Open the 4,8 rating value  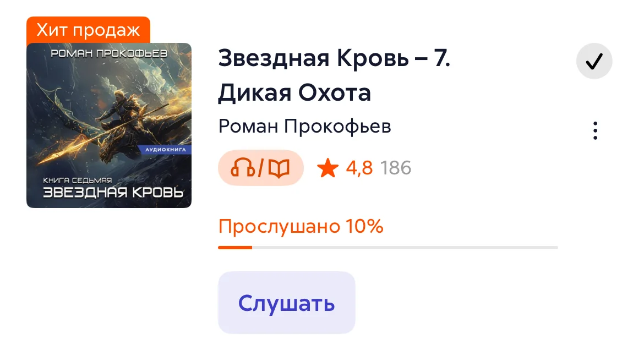click(359, 168)
